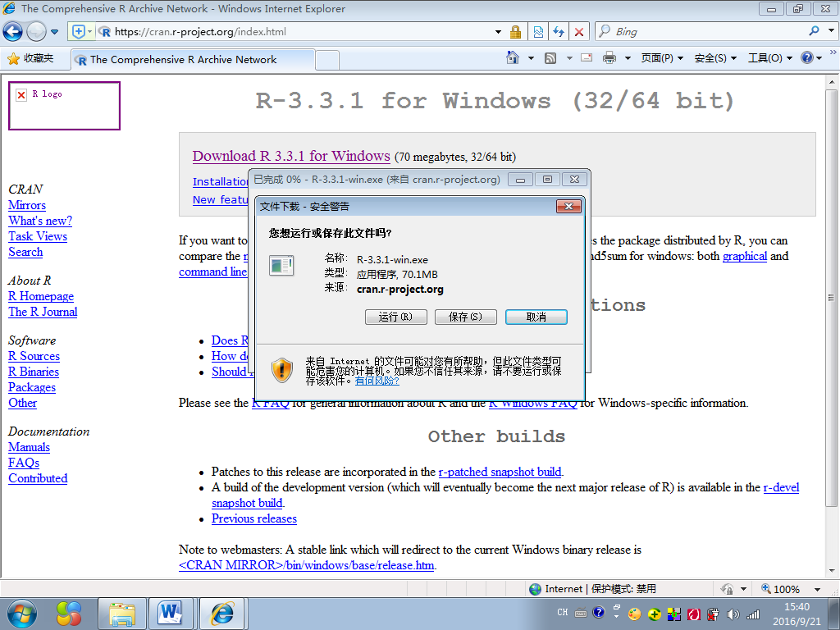Open the R Homepage link

pos(41,296)
